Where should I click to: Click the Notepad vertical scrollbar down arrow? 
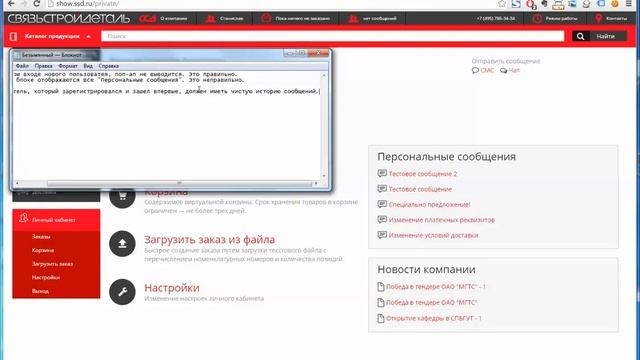pyautogui.click(x=324, y=176)
